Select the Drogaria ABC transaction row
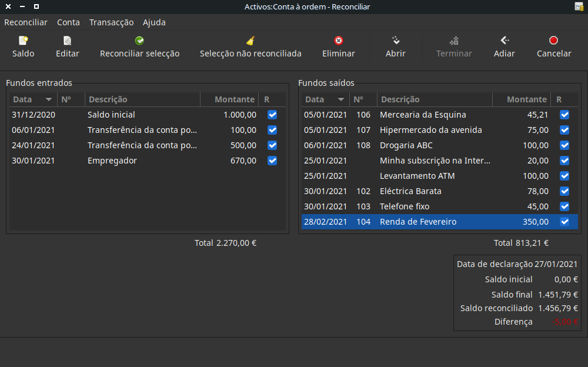Image resolution: width=588 pixels, height=367 pixels. pos(435,145)
